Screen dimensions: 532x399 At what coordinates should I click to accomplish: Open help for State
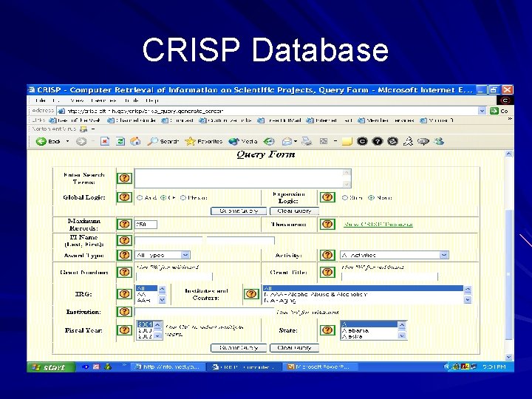[x=327, y=330]
